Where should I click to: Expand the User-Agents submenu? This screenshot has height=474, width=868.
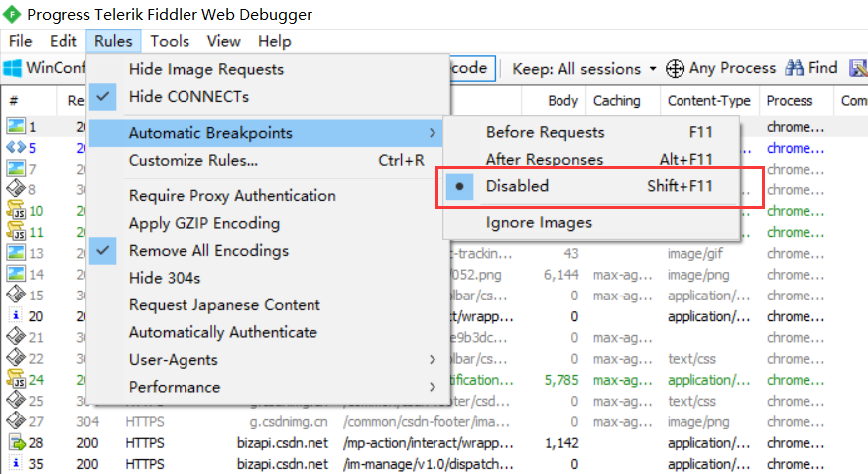[x=268, y=360]
